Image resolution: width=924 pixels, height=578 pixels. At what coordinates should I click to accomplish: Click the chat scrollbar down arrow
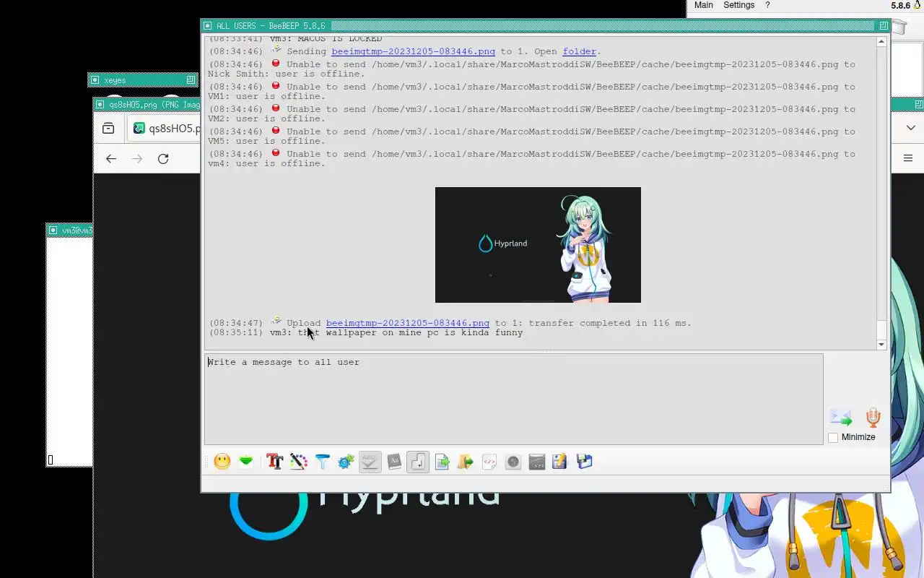click(x=881, y=345)
